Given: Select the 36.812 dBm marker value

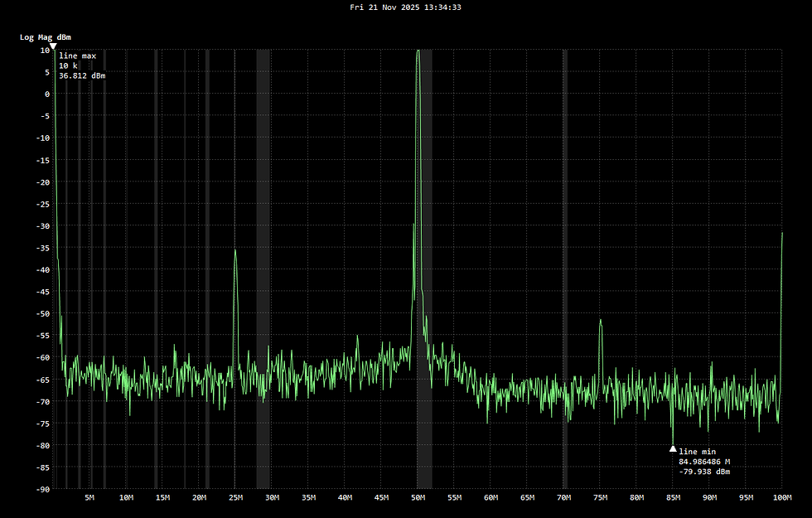Looking at the screenshot, I should [82, 75].
